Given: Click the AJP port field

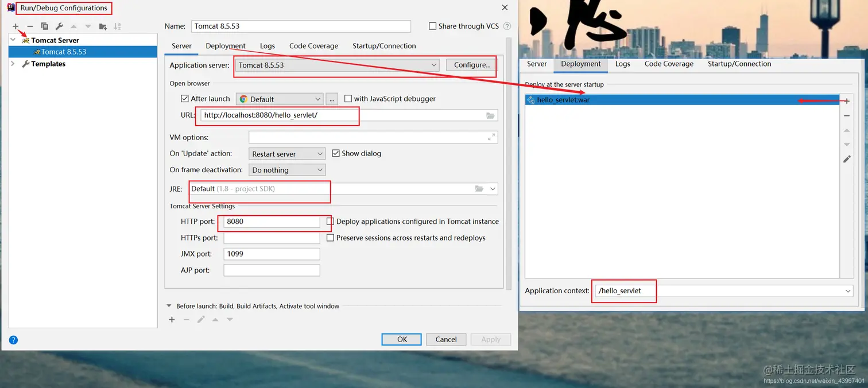Looking at the screenshot, I should click(272, 270).
